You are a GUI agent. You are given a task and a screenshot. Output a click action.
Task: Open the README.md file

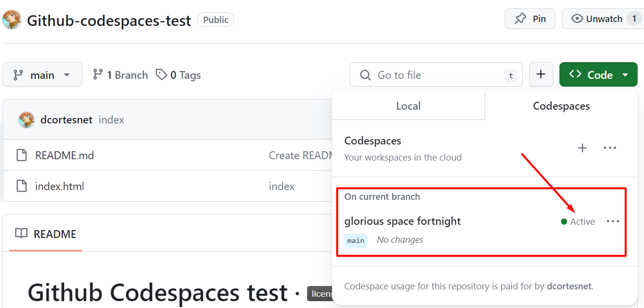pyautogui.click(x=65, y=155)
